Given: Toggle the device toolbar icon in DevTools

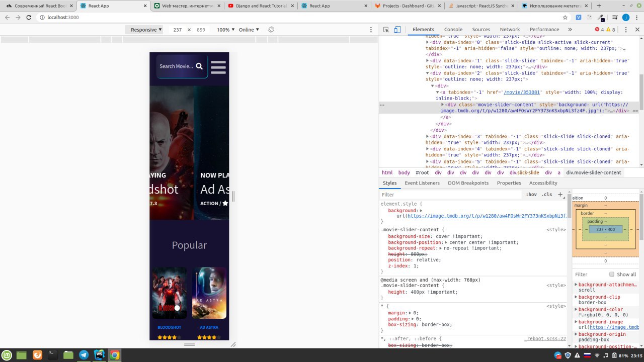Looking at the screenshot, I should click(397, 30).
